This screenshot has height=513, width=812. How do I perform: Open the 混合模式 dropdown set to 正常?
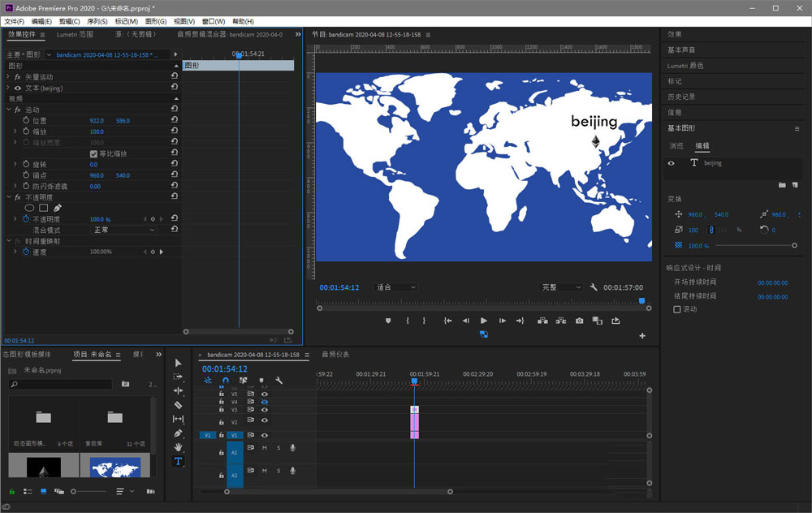pyautogui.click(x=123, y=230)
